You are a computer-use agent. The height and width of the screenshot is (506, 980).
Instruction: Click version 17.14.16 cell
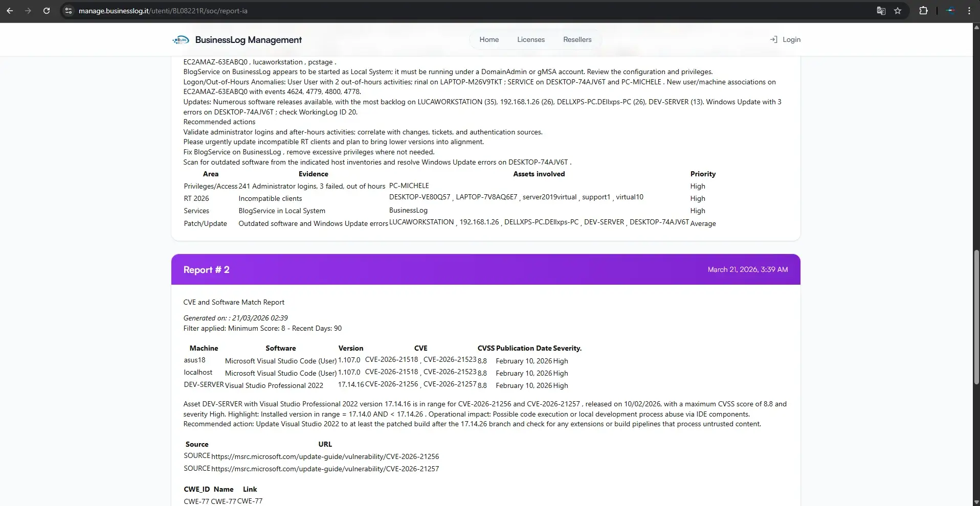(351, 384)
